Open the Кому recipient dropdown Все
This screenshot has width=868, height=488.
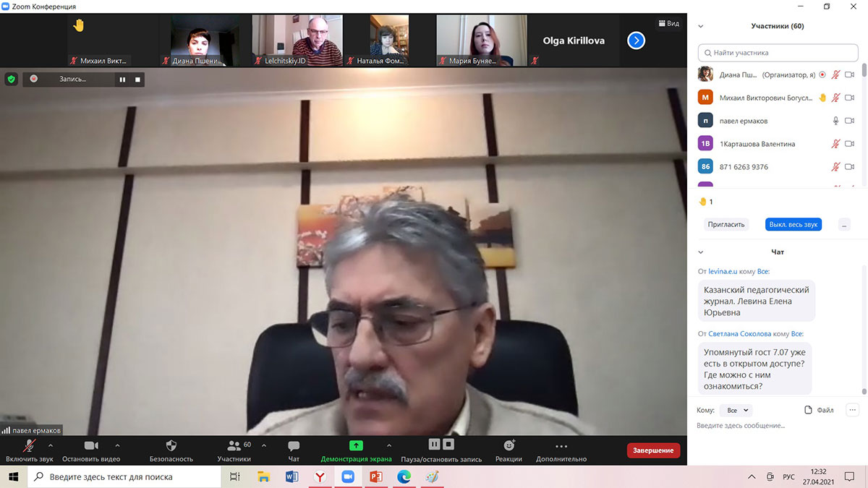click(737, 410)
